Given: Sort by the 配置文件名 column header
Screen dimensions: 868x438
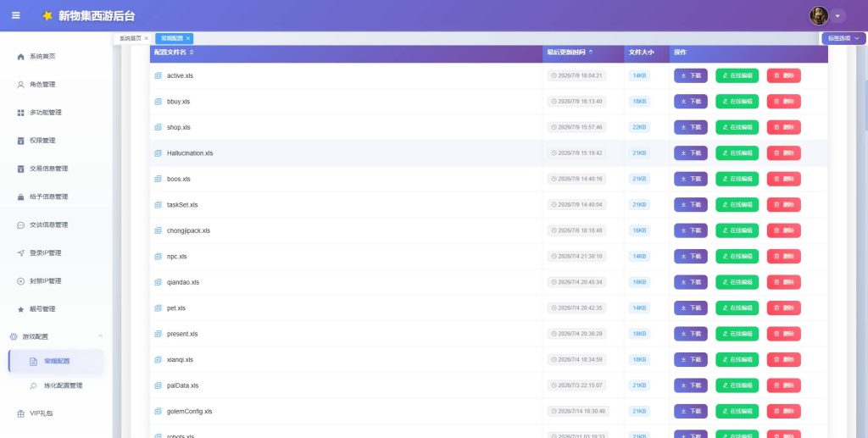Looking at the screenshot, I should (174, 52).
